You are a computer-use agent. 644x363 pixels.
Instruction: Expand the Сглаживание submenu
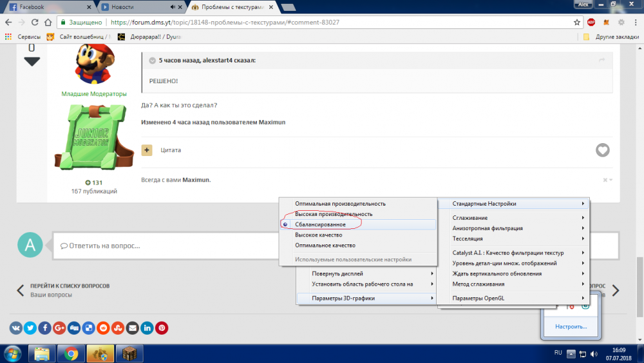click(469, 218)
